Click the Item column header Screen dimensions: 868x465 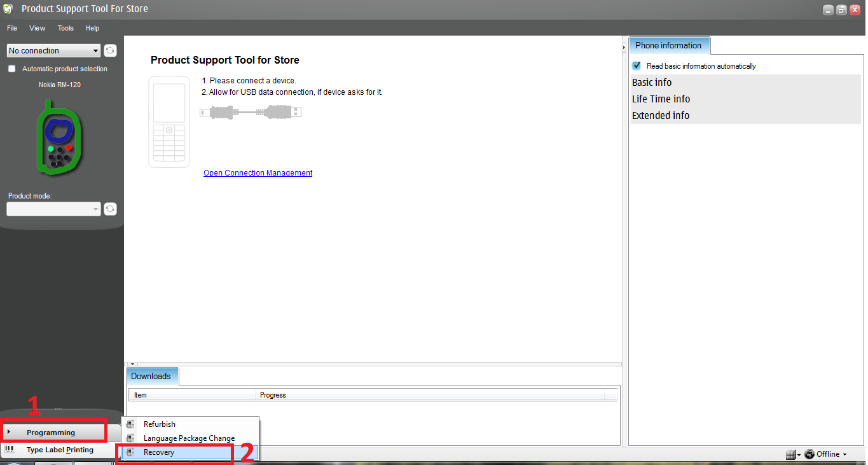click(193, 395)
